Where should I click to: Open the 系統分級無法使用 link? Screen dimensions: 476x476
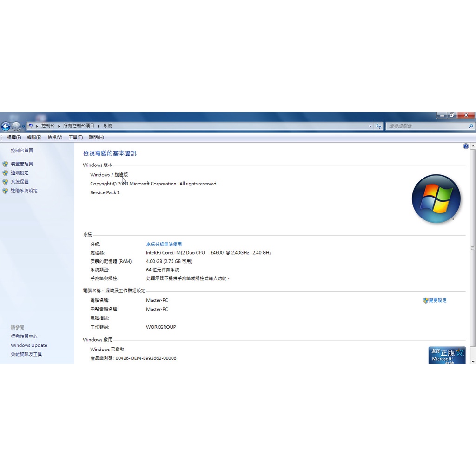[x=164, y=244]
